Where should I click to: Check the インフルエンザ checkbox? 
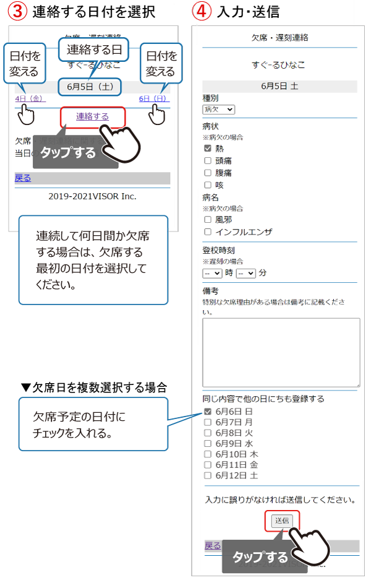[208, 231]
